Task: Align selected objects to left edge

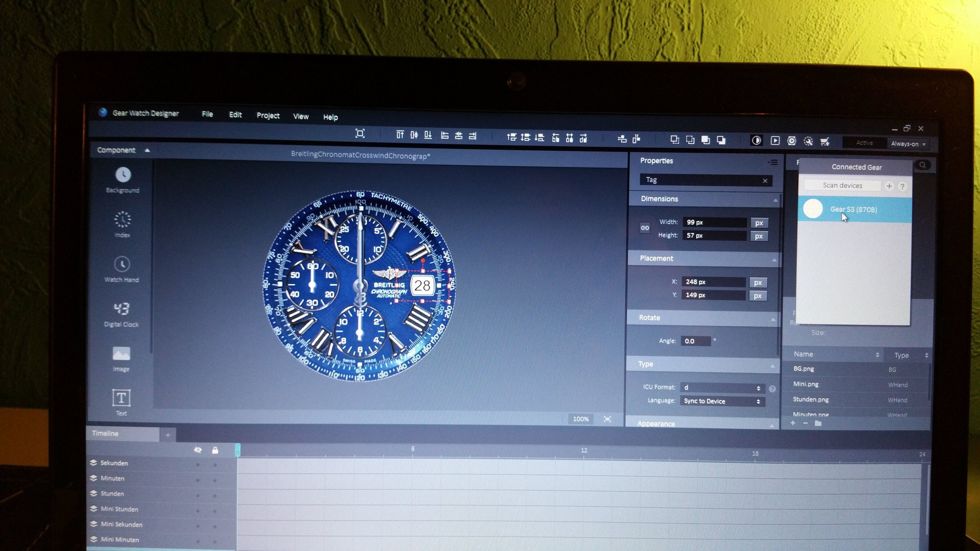Action: [445, 136]
